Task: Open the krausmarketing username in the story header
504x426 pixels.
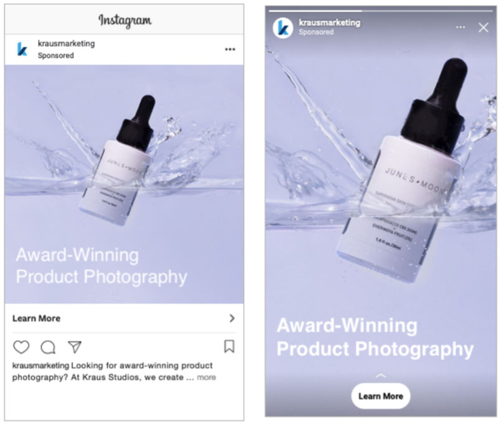Action: click(329, 22)
